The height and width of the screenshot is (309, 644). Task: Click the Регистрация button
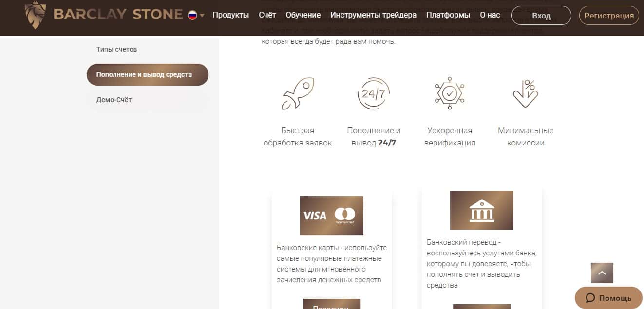pos(609,16)
